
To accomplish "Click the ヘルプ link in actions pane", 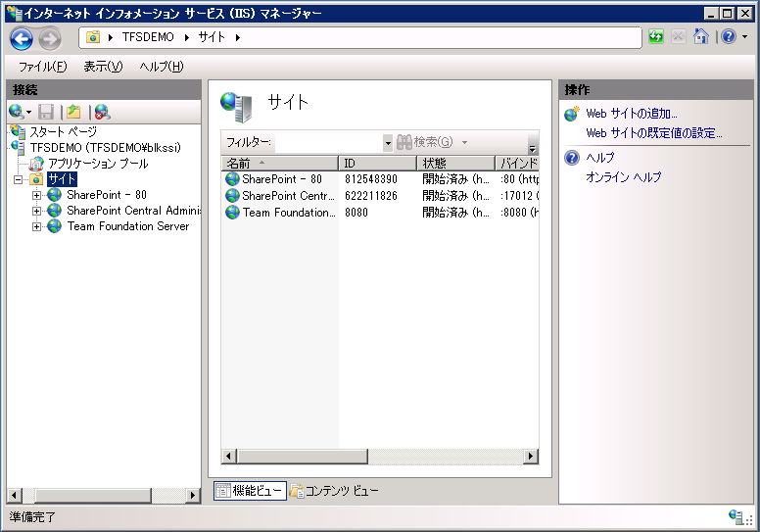I will 600,158.
